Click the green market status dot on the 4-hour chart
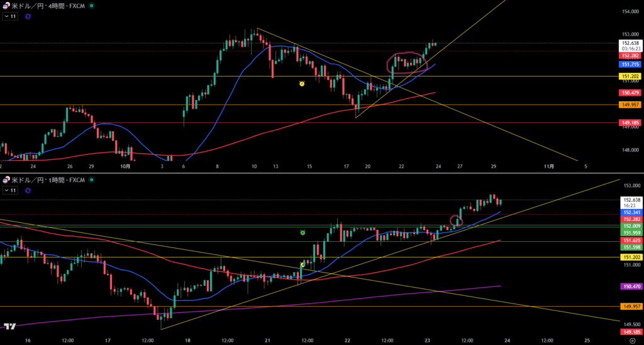The image size is (644, 345). pyautogui.click(x=92, y=5)
